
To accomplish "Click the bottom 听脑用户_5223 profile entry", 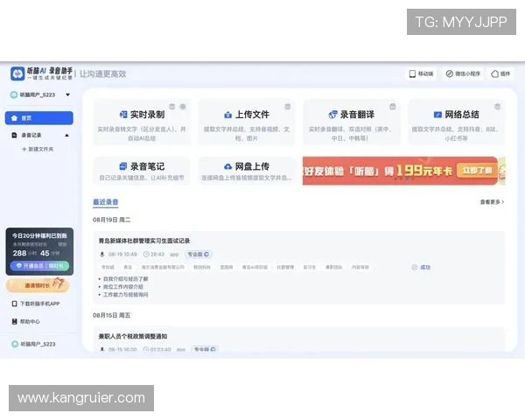I will coord(33,344).
